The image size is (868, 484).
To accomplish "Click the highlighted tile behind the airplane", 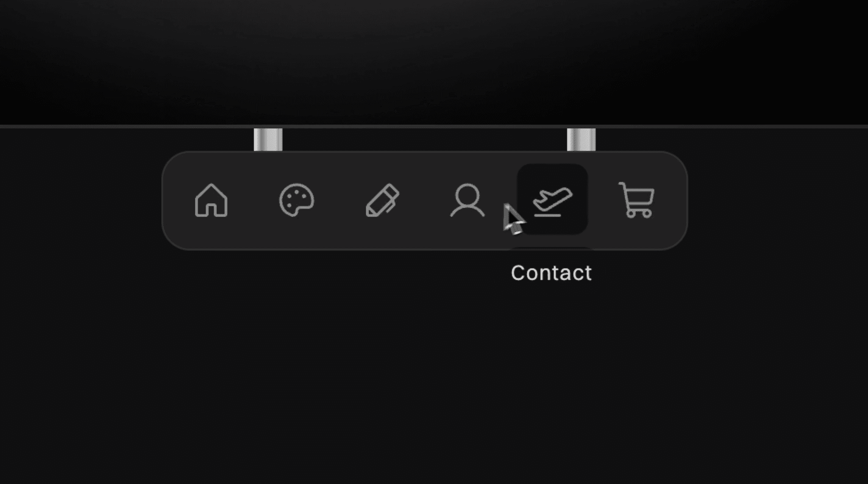I will (552, 199).
